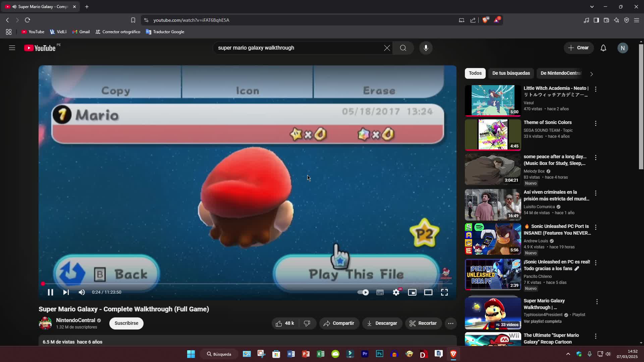Click the video progress bar
644x362 pixels.
click(x=248, y=284)
